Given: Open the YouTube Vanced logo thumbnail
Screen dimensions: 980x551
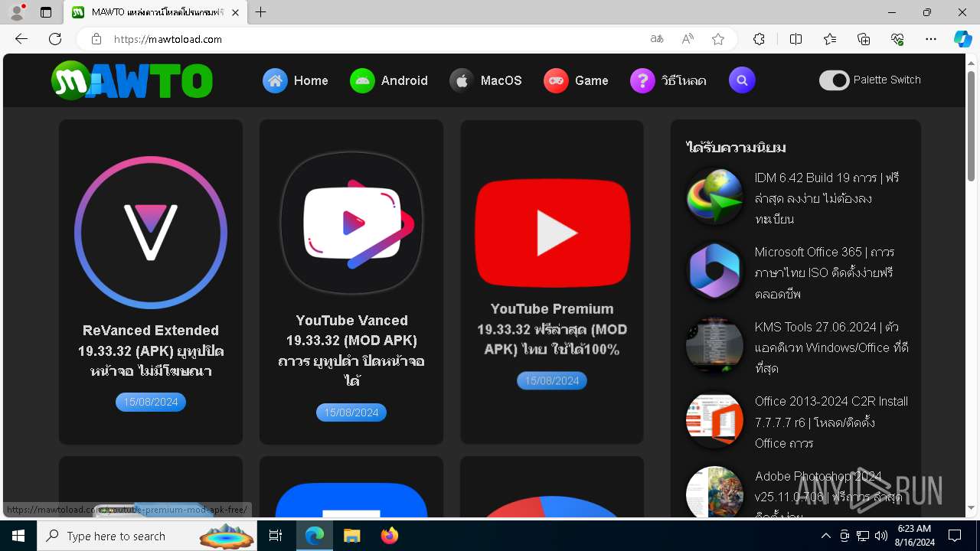Looking at the screenshot, I should coord(351,223).
